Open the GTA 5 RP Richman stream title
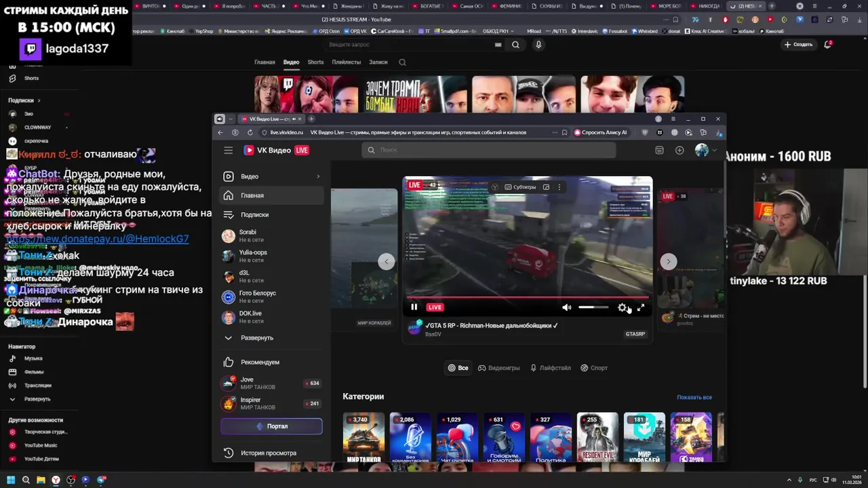The width and height of the screenshot is (868, 488). [491, 325]
